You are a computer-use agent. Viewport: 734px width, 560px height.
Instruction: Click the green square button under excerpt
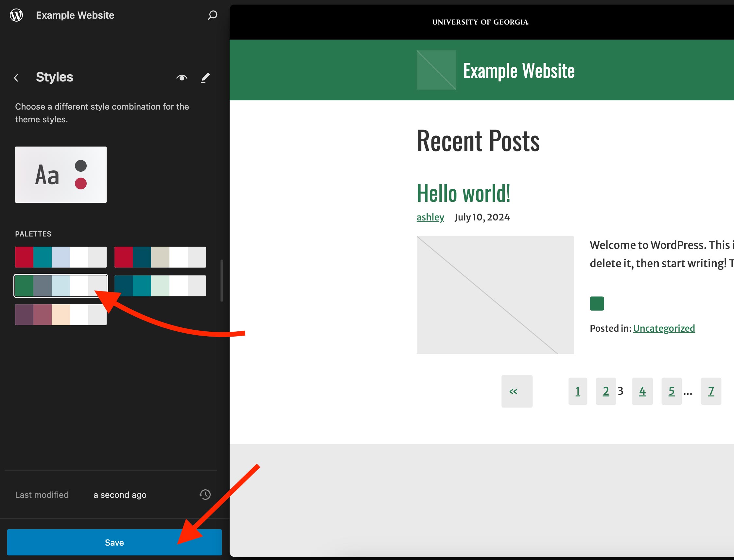point(597,303)
